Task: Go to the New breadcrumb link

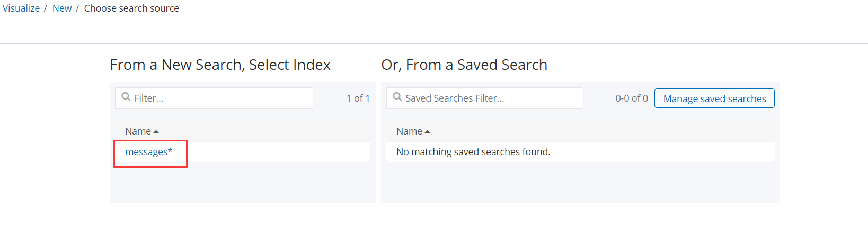Action: point(62,8)
